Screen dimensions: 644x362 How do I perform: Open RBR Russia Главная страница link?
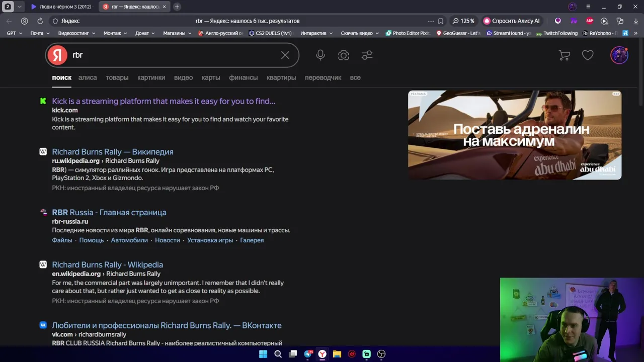(x=109, y=213)
